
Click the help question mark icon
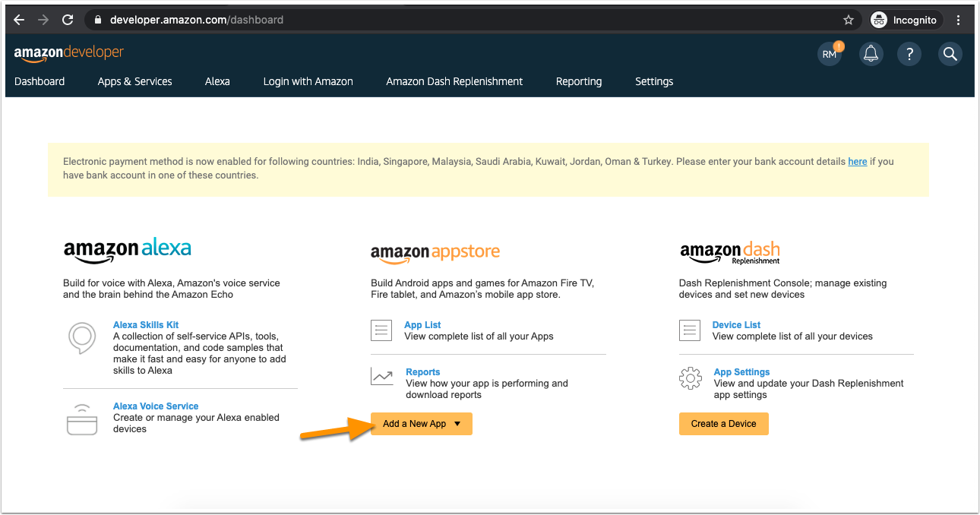tap(909, 54)
